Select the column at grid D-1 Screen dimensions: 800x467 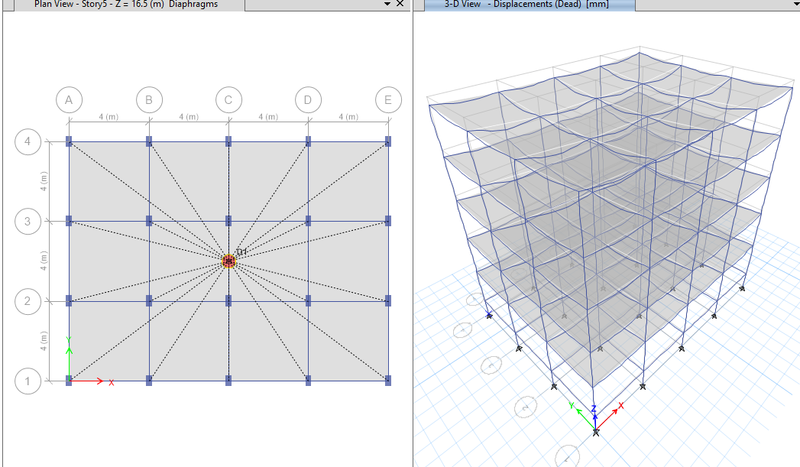click(x=308, y=381)
